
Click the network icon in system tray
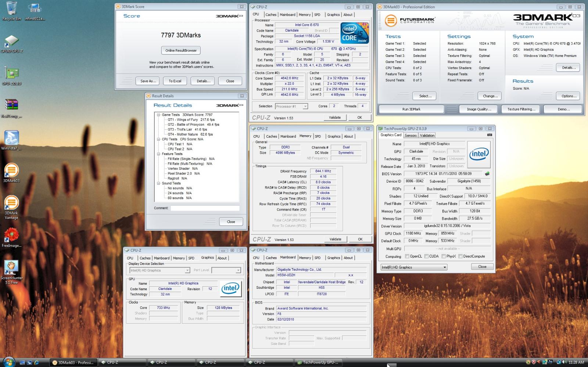pos(559,362)
